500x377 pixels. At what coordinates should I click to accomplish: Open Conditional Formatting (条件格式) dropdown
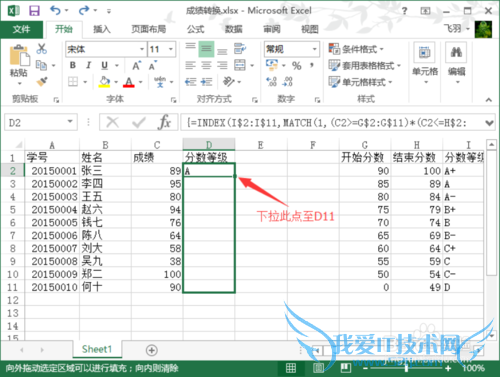click(356, 49)
